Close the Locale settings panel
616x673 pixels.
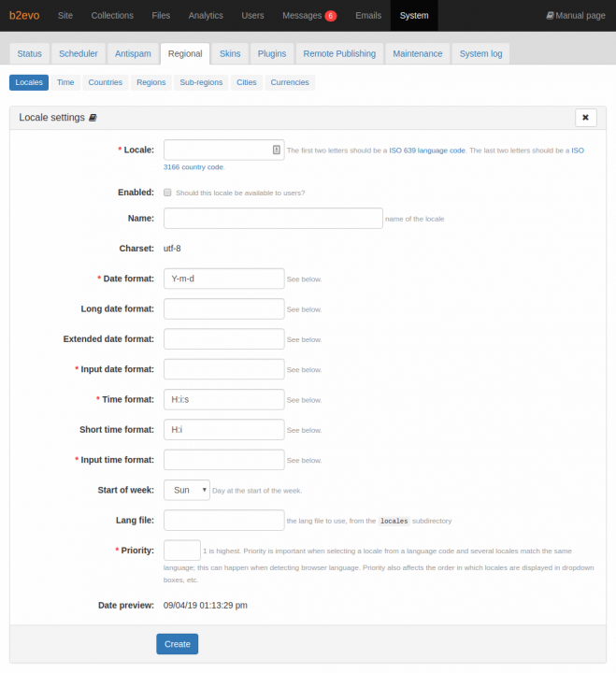point(585,118)
